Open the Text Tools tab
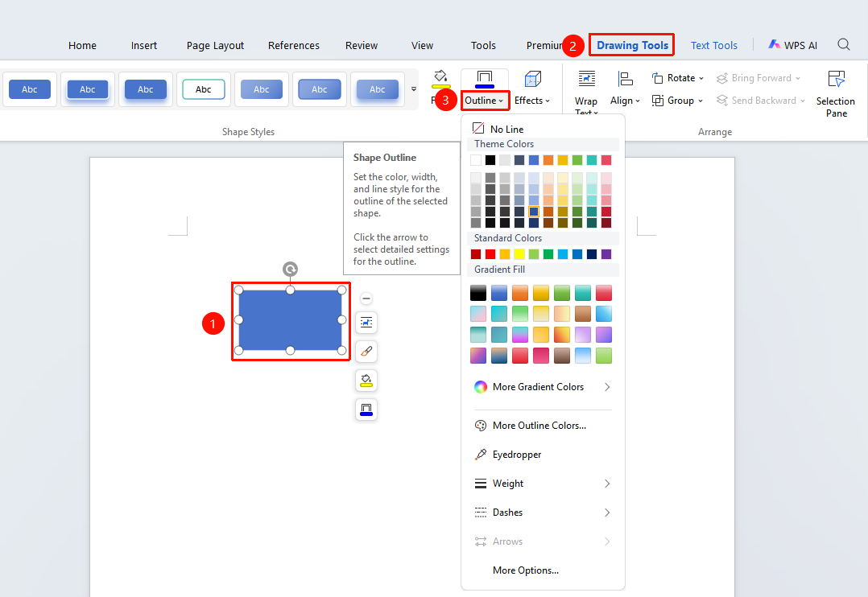Image resolution: width=868 pixels, height=597 pixels. 714,45
